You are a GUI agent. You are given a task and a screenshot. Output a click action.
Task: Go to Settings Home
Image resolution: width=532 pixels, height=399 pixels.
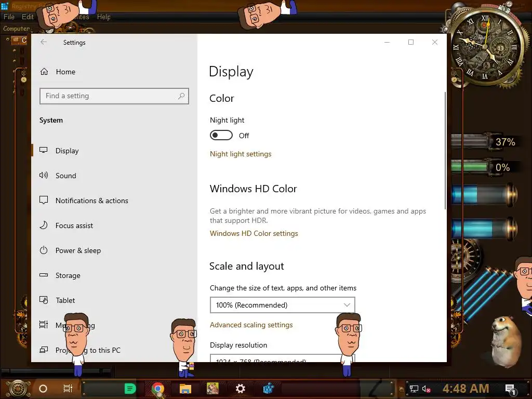58,72
